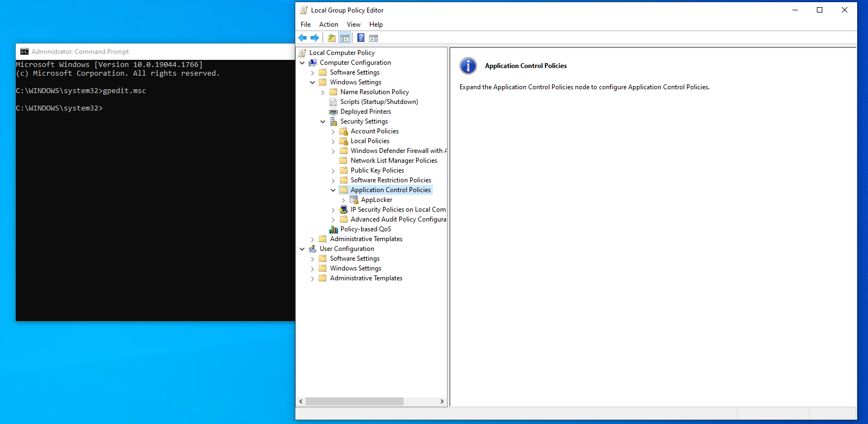Viewport: 868px width, 424px height.
Task: Toggle Show/Hide Console Tree button
Action: [344, 38]
